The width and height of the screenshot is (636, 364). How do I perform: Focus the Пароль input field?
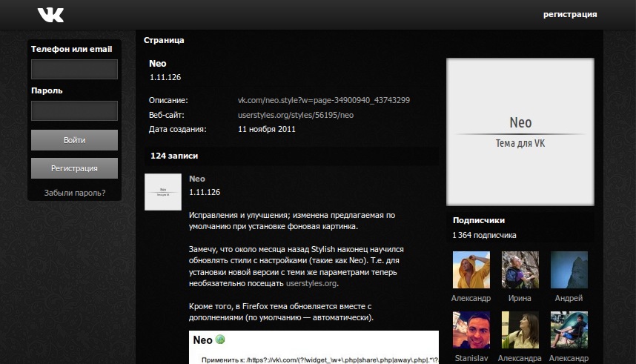click(74, 110)
